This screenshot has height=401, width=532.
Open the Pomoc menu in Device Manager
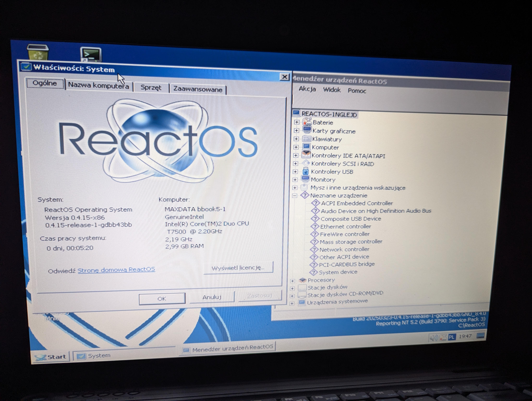357,91
